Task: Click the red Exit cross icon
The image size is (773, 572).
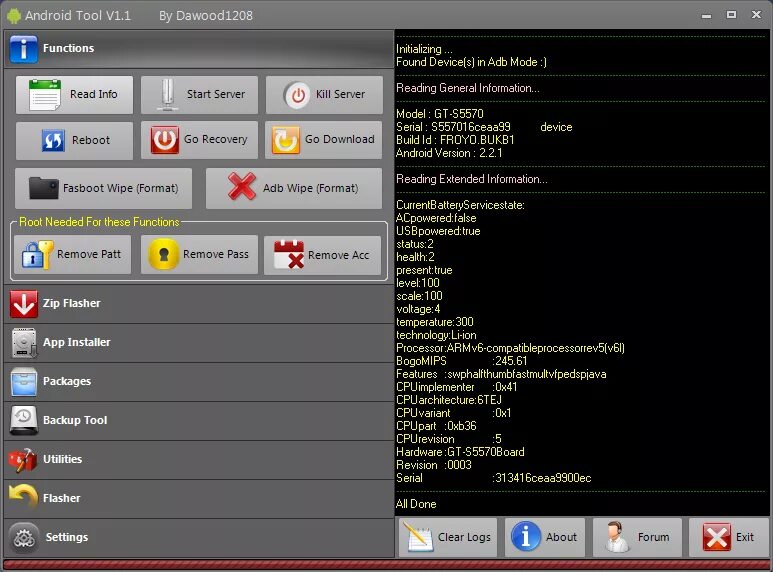Action: pyautogui.click(x=717, y=536)
